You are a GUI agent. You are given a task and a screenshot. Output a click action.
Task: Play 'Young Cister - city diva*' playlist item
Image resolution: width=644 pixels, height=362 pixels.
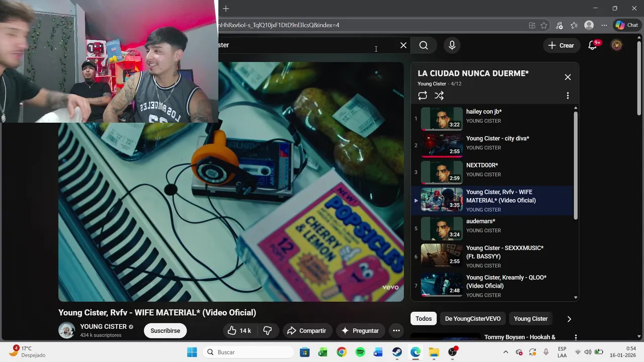492,145
